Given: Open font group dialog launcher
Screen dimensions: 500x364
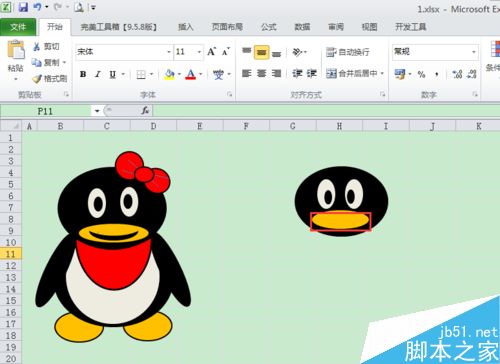Looking at the screenshot, I should pyautogui.click(x=230, y=95).
